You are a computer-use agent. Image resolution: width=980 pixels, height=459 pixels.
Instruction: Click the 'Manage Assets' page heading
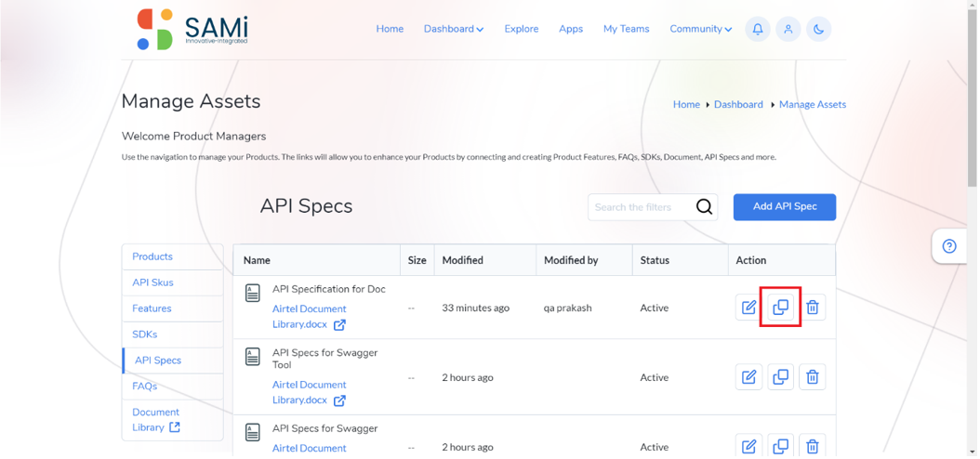(191, 101)
